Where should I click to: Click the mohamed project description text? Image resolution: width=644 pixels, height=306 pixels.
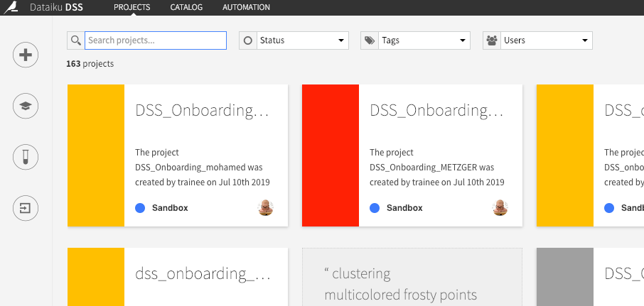203,168
